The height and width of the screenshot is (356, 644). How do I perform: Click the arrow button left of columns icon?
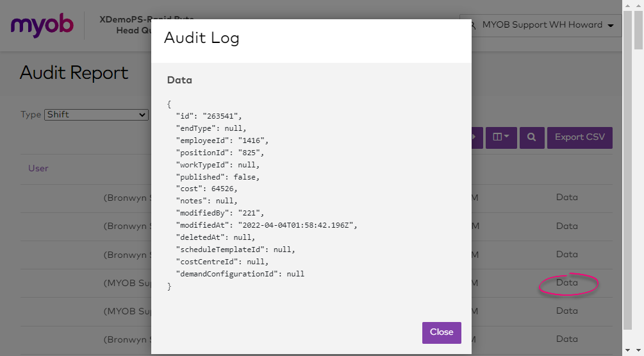pos(476,137)
